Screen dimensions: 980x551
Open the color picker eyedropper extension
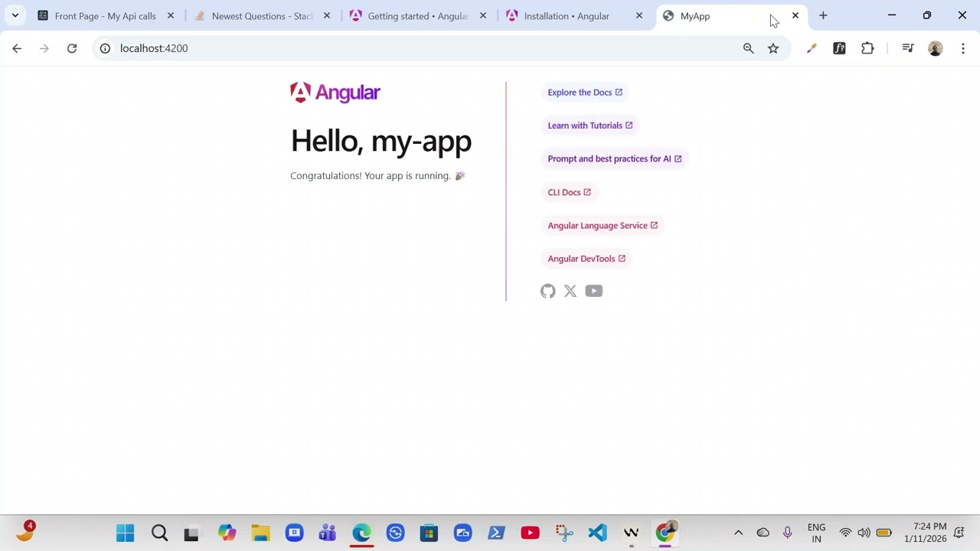[x=812, y=48]
